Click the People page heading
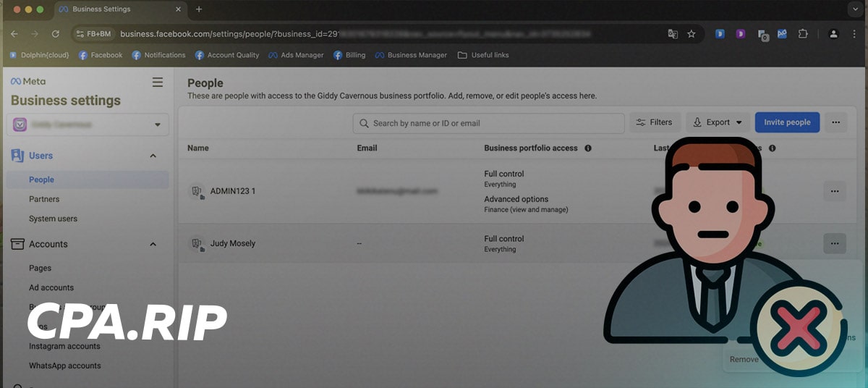868x388 pixels. point(205,83)
